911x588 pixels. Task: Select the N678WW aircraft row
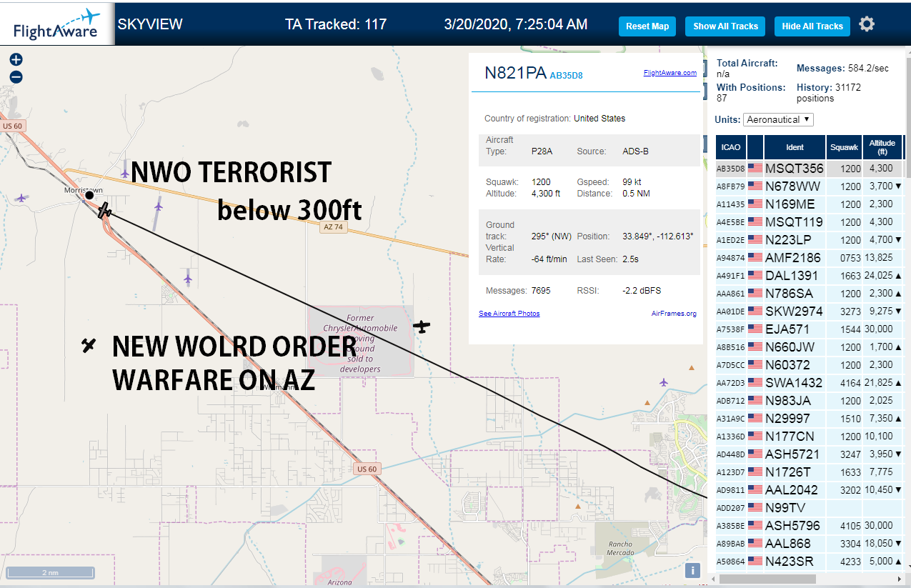click(x=809, y=186)
